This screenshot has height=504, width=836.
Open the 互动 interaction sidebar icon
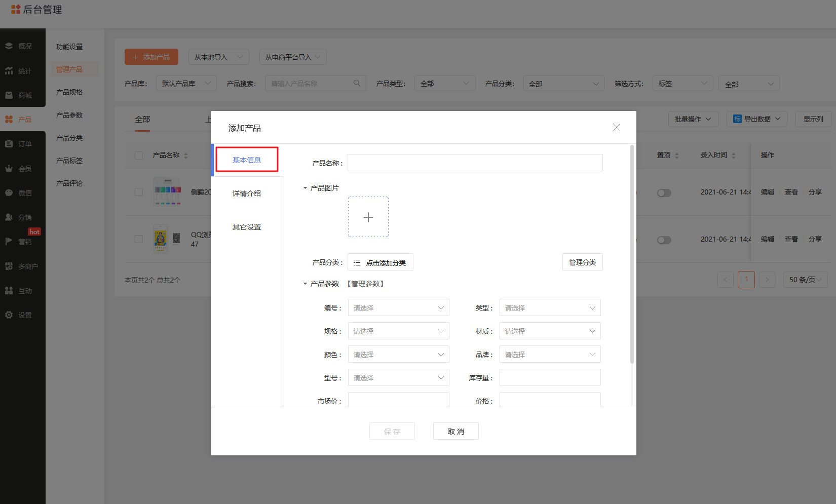pyautogui.click(x=9, y=291)
